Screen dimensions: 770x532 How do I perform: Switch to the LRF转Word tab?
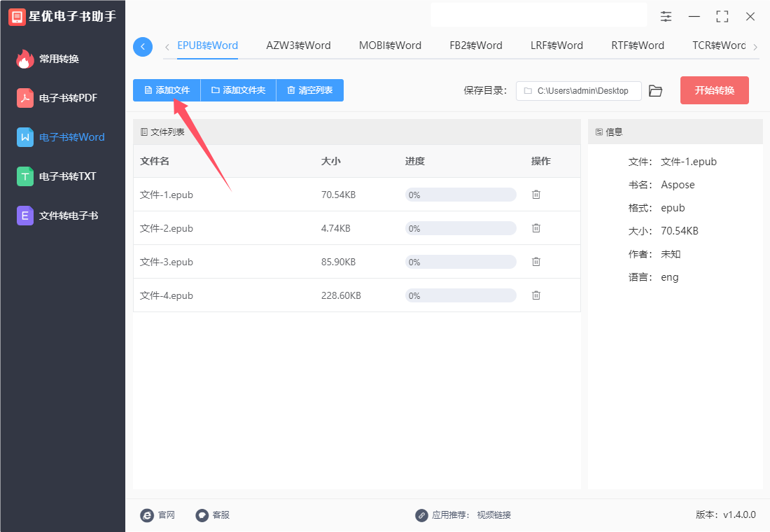coord(557,45)
